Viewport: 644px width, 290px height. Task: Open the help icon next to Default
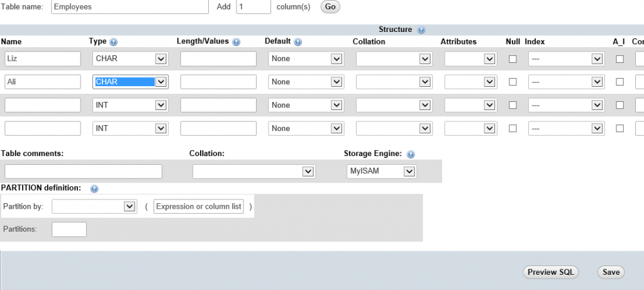[297, 42]
